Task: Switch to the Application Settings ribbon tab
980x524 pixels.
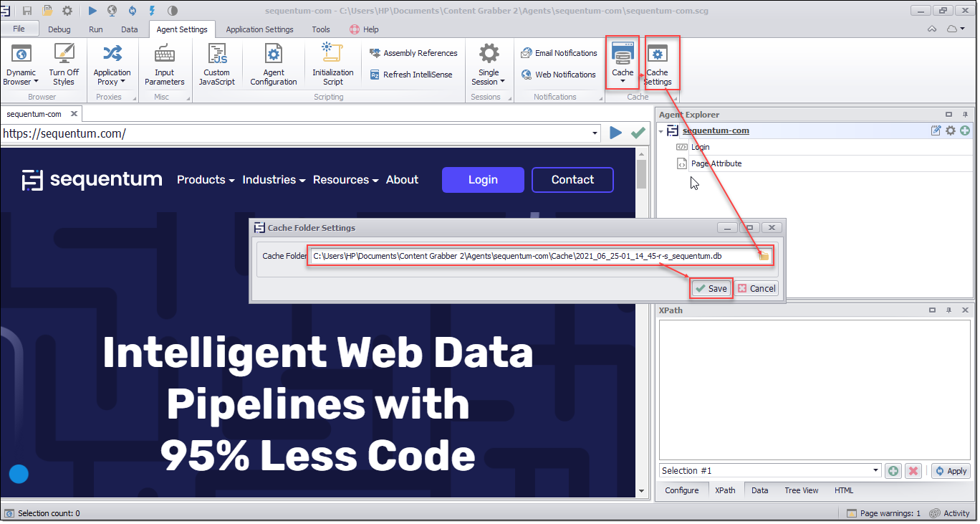Action: point(259,29)
